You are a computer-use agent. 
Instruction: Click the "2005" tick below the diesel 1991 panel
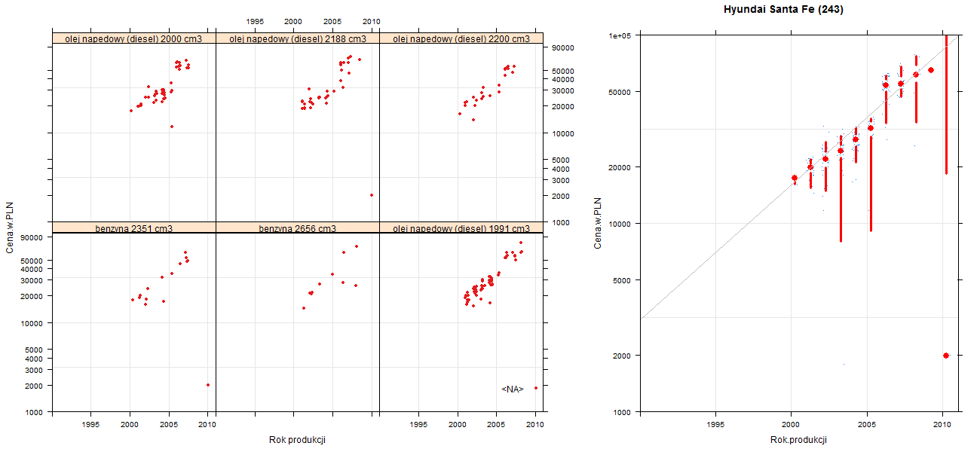click(496, 425)
